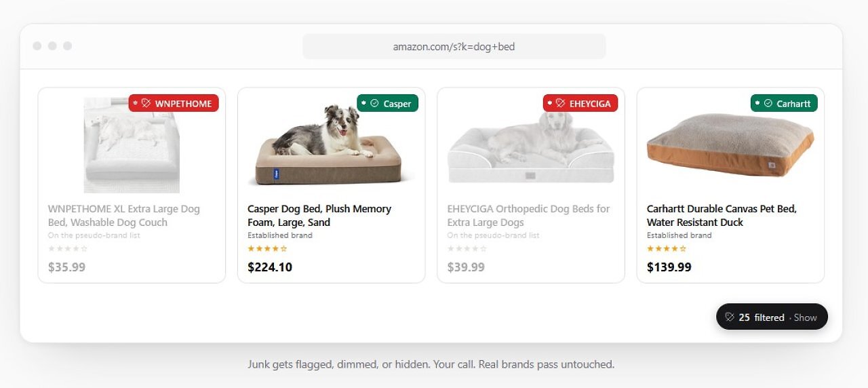The width and height of the screenshot is (868, 388).
Task: Open WNPETHOME XL Extra Large Dog Bed title
Action: pyautogui.click(x=124, y=216)
